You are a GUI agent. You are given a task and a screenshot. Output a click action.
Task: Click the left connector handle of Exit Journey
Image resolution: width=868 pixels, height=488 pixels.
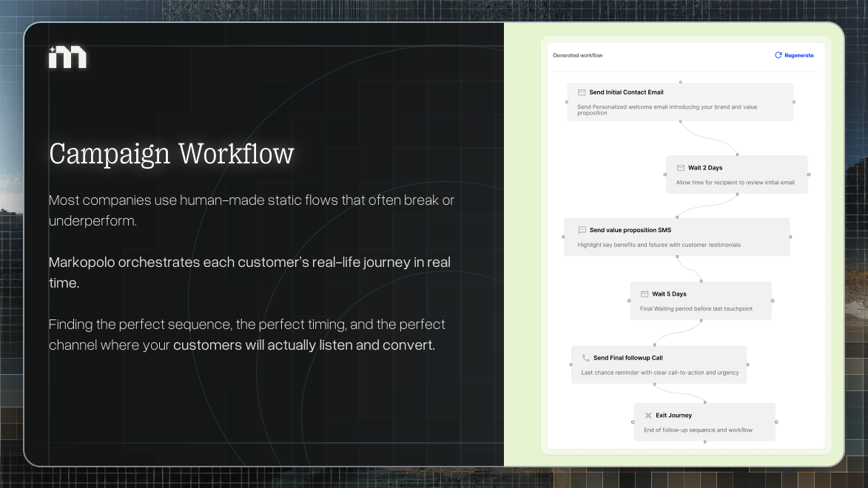coord(633,422)
